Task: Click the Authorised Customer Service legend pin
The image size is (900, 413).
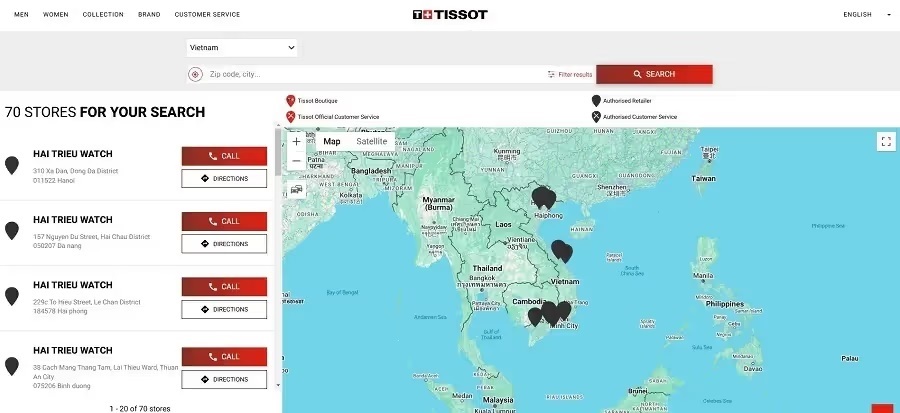Action: tap(596, 117)
